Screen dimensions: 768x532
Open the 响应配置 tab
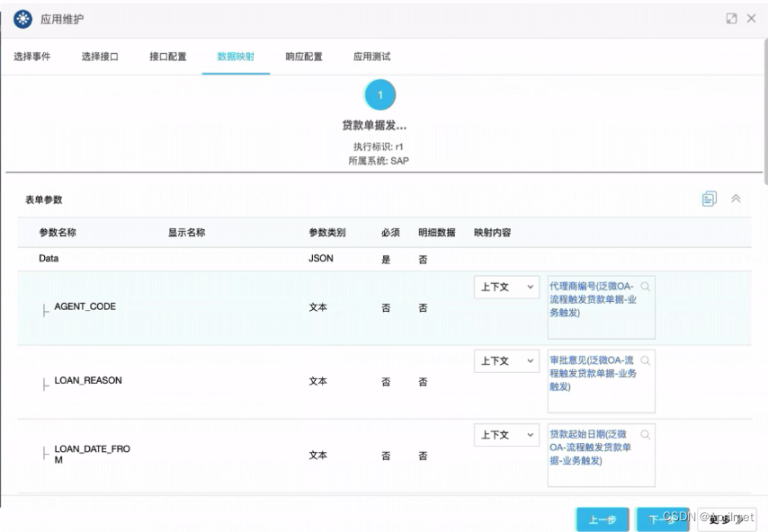(x=304, y=57)
